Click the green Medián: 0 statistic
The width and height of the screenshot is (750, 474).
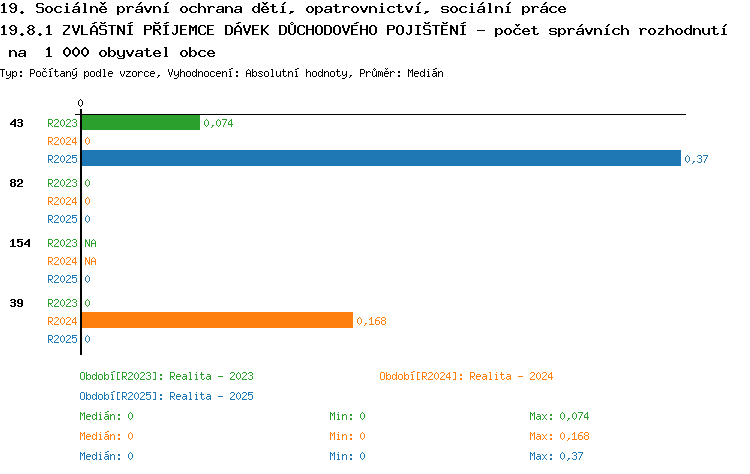click(106, 416)
